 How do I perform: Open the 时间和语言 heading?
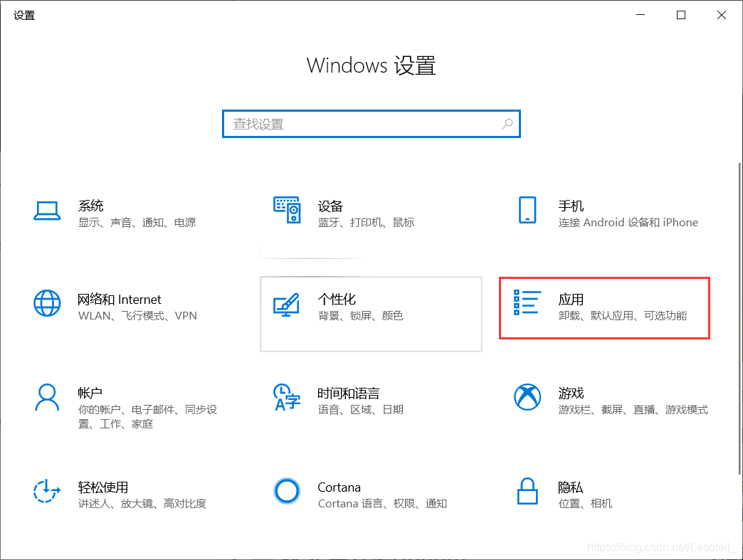pyautogui.click(x=348, y=393)
